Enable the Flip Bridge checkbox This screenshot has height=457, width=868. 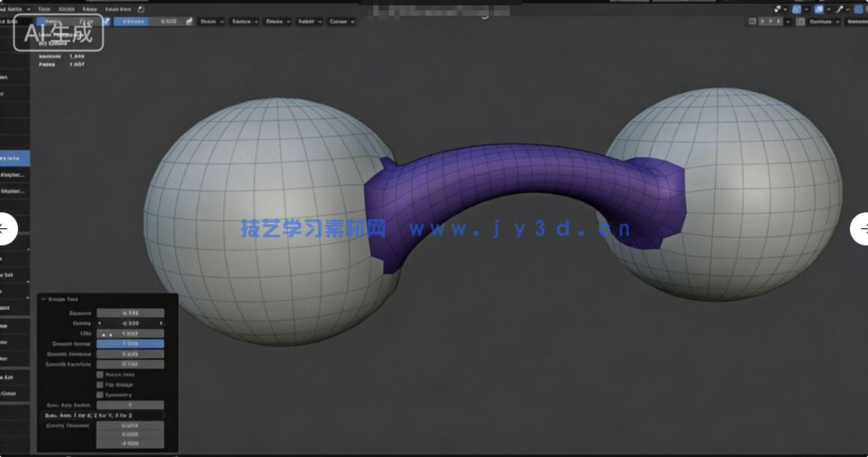pyautogui.click(x=100, y=384)
